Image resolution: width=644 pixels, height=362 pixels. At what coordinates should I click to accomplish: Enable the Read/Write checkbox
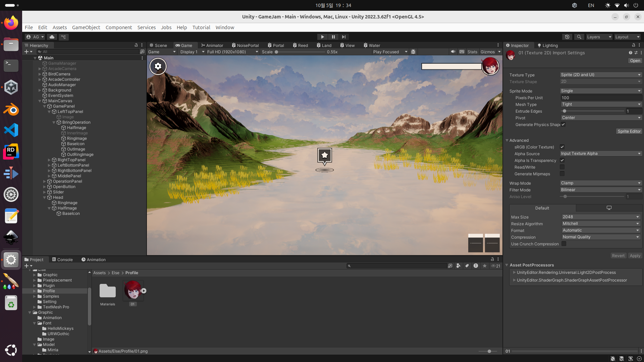coord(562,167)
